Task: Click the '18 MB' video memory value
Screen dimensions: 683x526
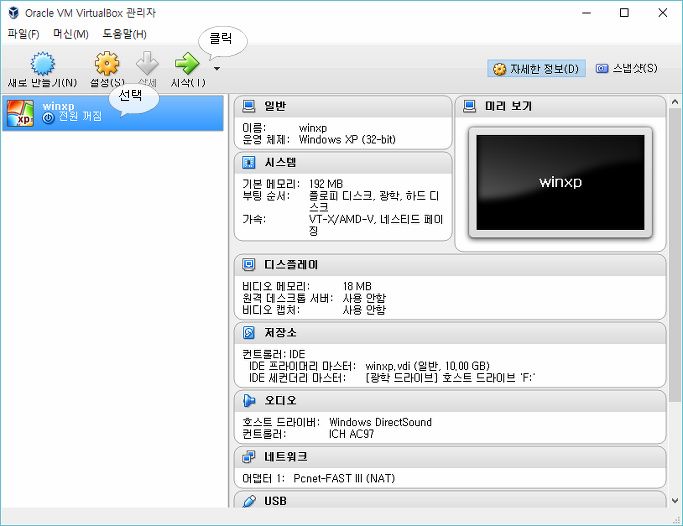Action: coord(357,286)
